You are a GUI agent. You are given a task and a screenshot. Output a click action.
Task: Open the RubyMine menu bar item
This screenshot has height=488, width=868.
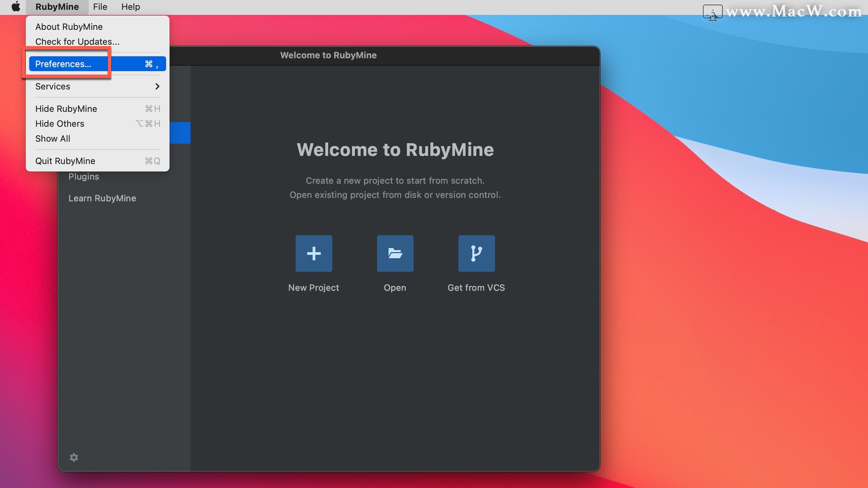[57, 7]
